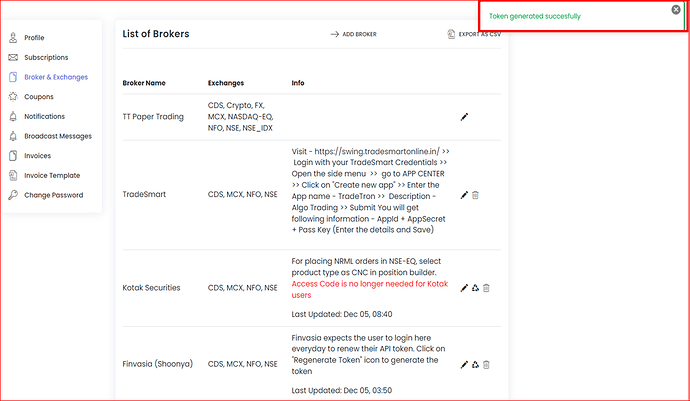Click TT Paper Trading exchanges list
The image size is (690, 401).
pos(241,117)
